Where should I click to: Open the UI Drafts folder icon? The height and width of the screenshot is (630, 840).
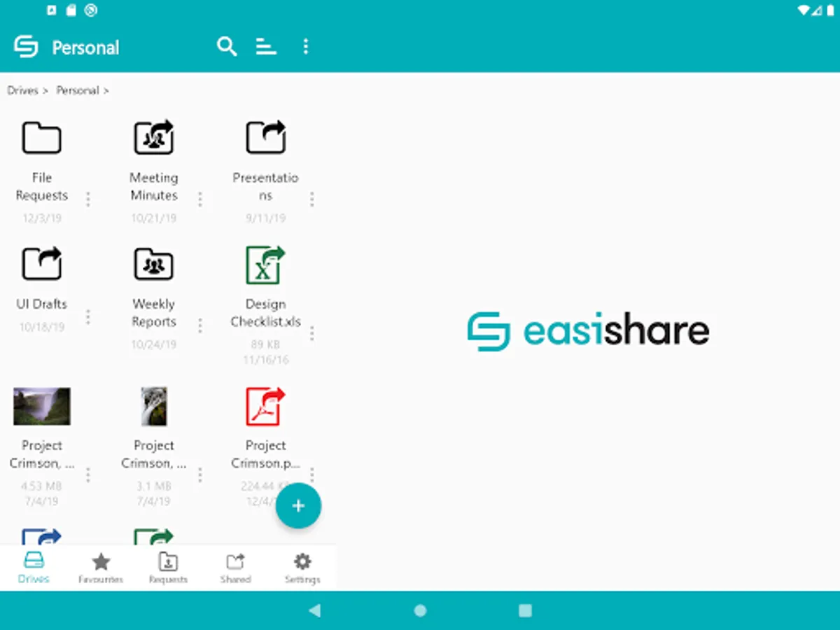click(42, 264)
